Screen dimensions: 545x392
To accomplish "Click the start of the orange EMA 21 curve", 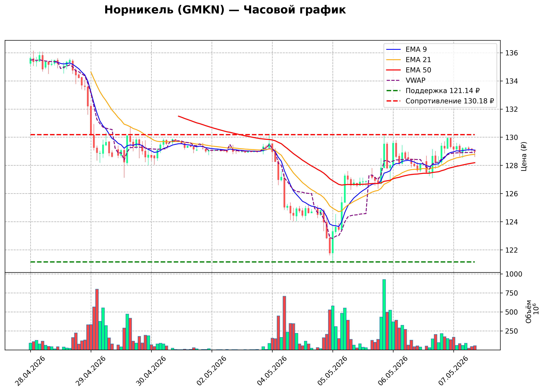I will [x=91, y=72].
